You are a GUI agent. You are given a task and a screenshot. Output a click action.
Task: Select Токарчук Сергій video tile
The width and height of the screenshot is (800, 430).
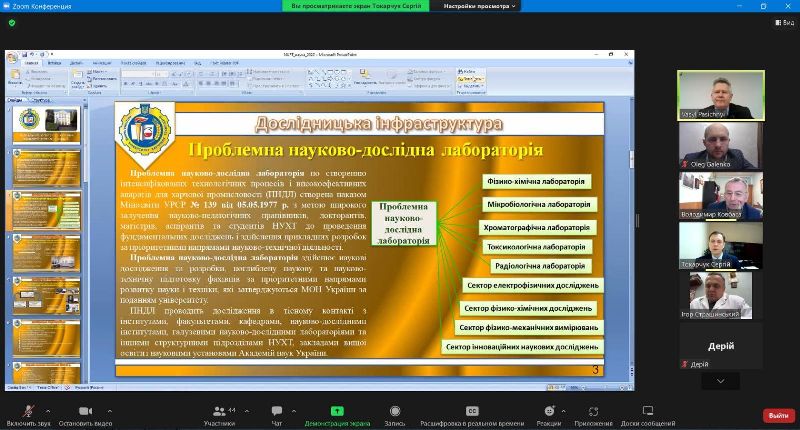[721, 246]
